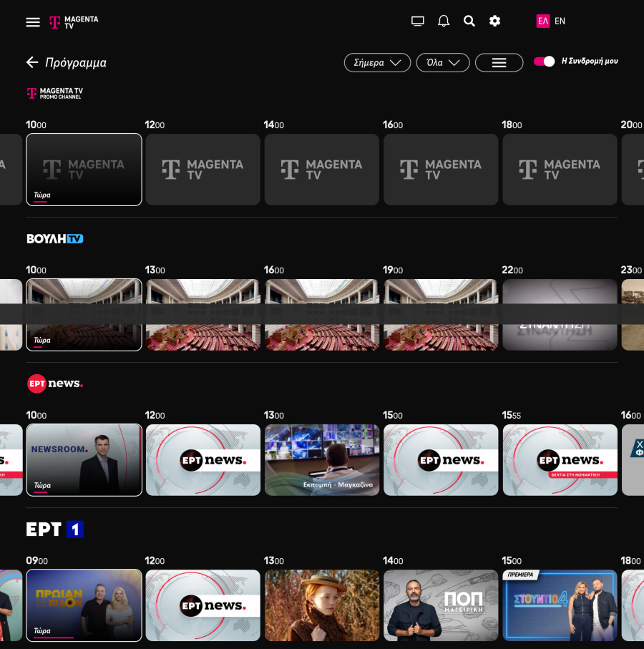Screen dimensions: 644x649
Task: Open ΕΡΤ 1 13:00 red-haired girl program
Action: click(x=322, y=605)
